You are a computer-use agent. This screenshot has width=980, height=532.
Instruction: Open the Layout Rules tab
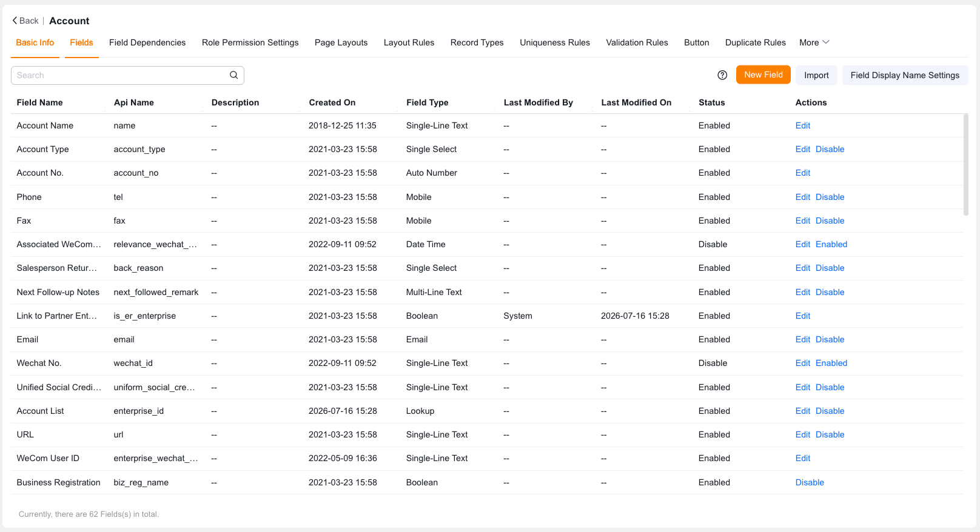pos(409,42)
